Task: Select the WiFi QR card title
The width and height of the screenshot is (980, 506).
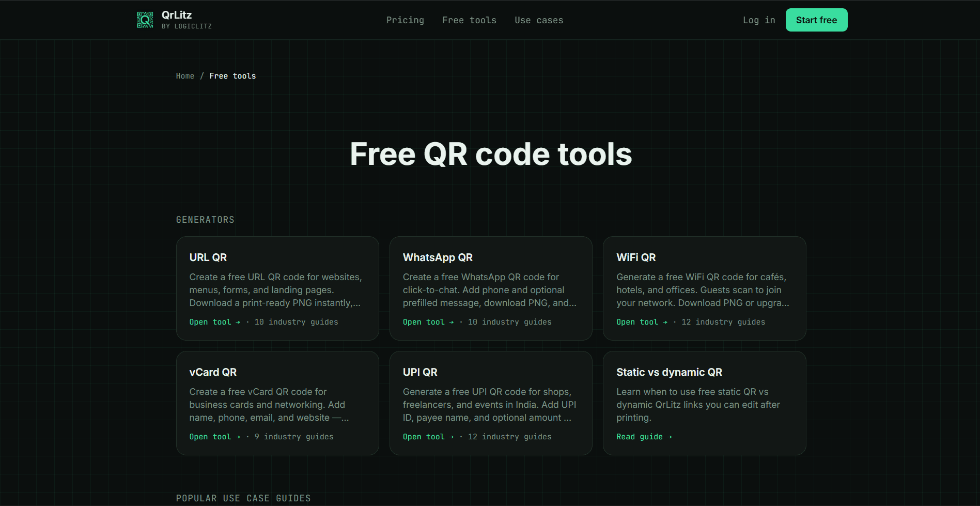Action: (636, 257)
